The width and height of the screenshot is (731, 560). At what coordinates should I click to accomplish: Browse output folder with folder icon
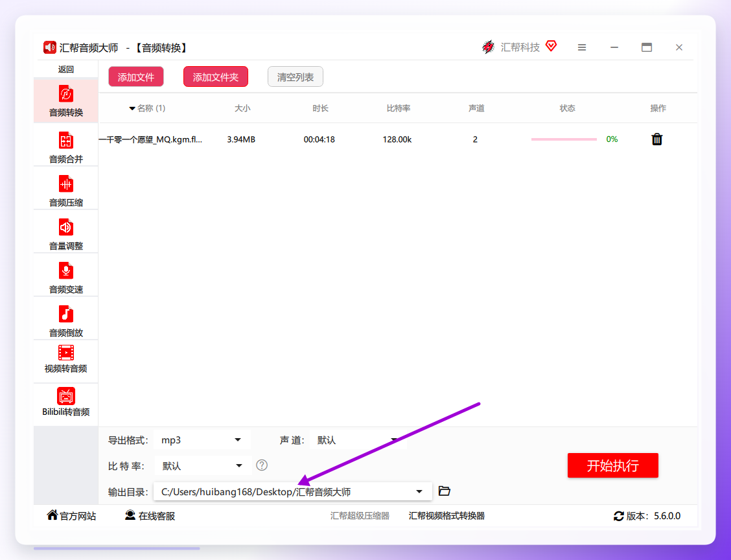[445, 491]
